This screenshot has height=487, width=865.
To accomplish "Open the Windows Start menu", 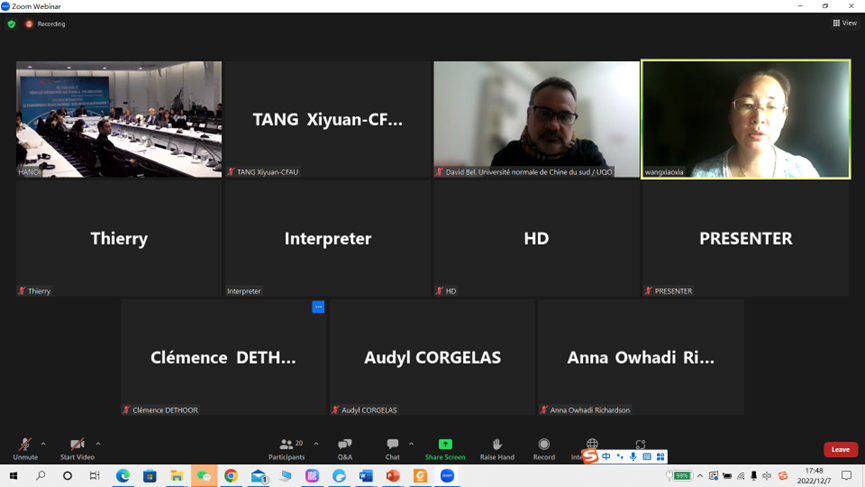I will (x=14, y=476).
